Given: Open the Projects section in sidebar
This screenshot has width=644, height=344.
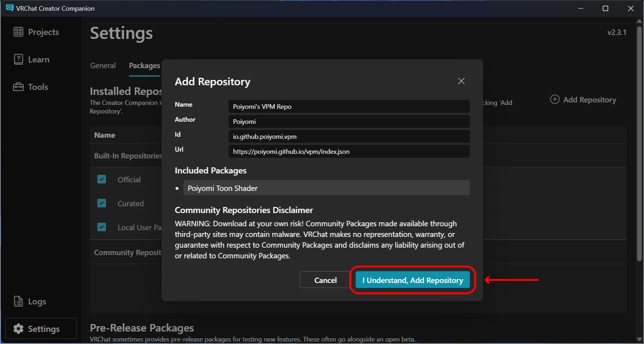Looking at the screenshot, I should coord(36,32).
